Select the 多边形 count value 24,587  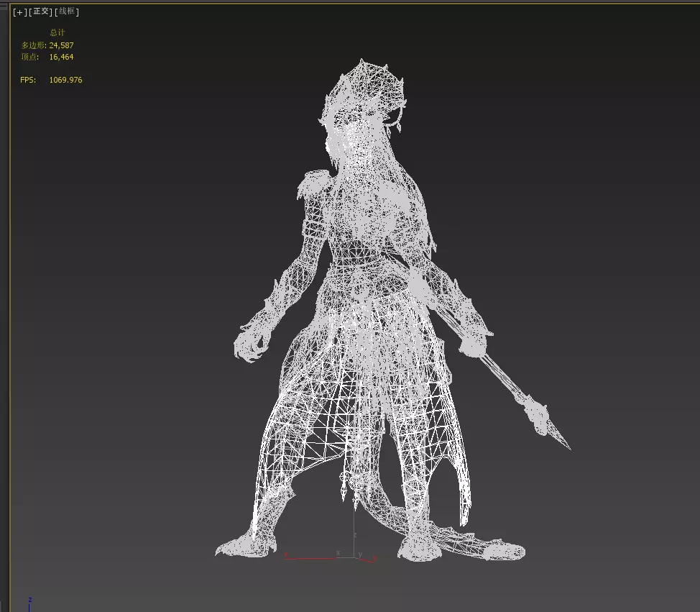61,45
